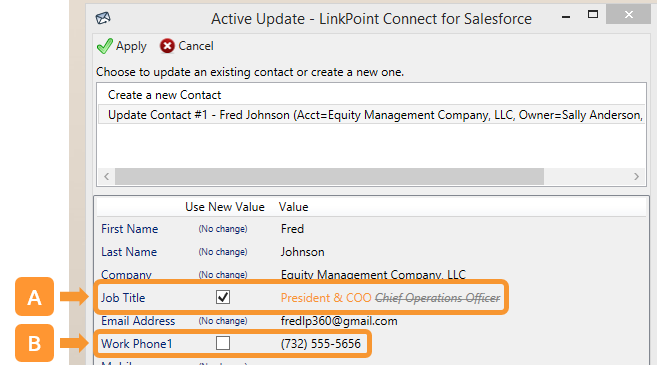The image size is (657, 365).
Task: Click the new value "President & COO"
Action: pos(326,298)
